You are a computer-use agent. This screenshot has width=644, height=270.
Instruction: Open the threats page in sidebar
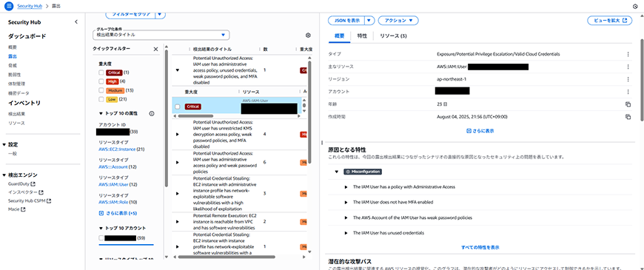[13, 65]
